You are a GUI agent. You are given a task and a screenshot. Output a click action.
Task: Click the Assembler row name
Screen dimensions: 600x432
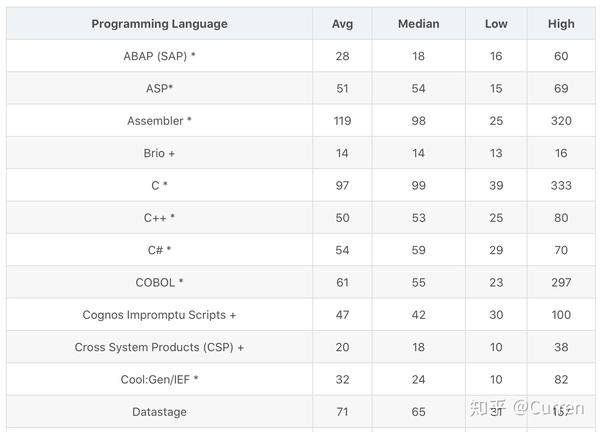tap(159, 121)
